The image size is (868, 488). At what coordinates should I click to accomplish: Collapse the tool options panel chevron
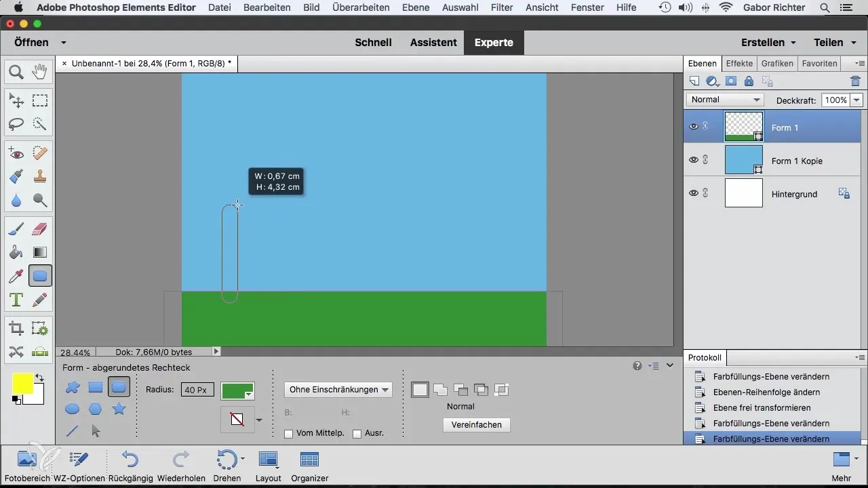(669, 365)
